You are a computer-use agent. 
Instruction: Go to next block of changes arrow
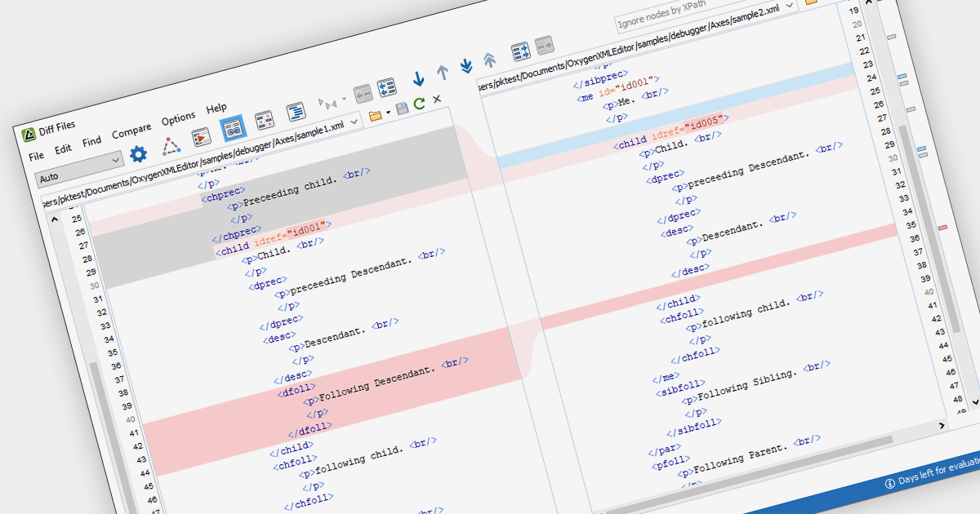pos(418,80)
